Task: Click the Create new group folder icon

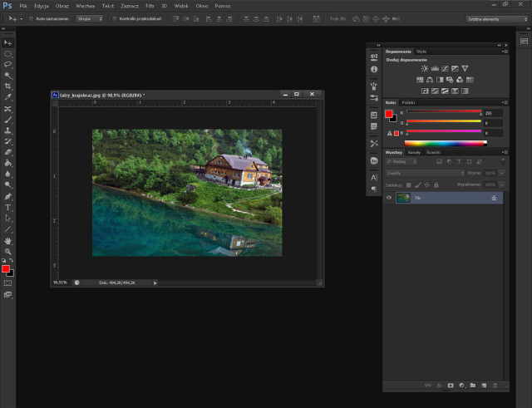Action: 473,386
